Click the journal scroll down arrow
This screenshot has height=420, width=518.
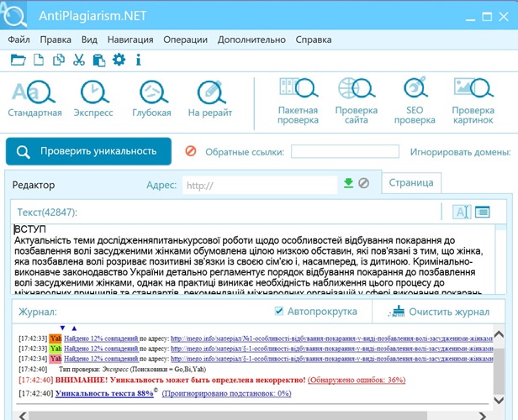[499, 400]
